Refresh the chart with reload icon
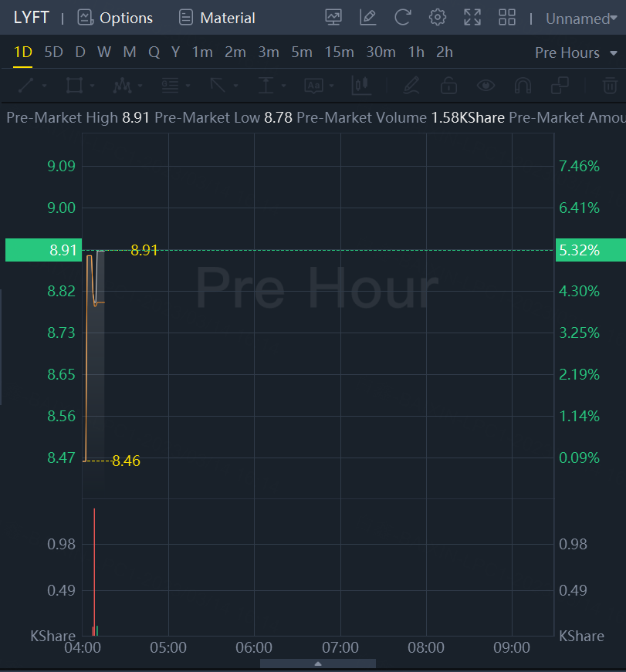The height and width of the screenshot is (672, 626). (402, 18)
